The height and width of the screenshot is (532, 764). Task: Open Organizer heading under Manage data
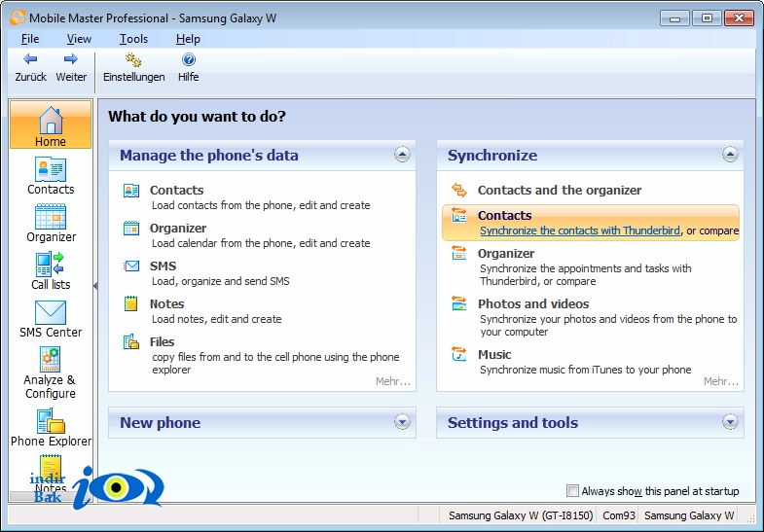point(178,229)
